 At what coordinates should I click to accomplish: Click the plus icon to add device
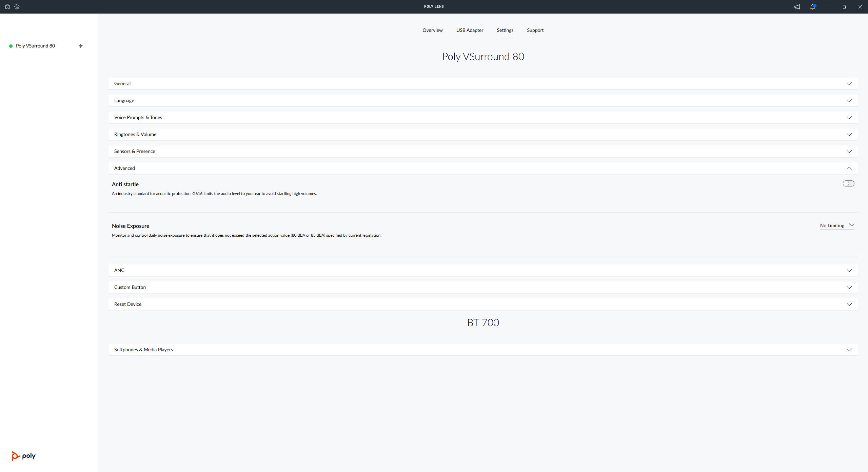coord(81,46)
